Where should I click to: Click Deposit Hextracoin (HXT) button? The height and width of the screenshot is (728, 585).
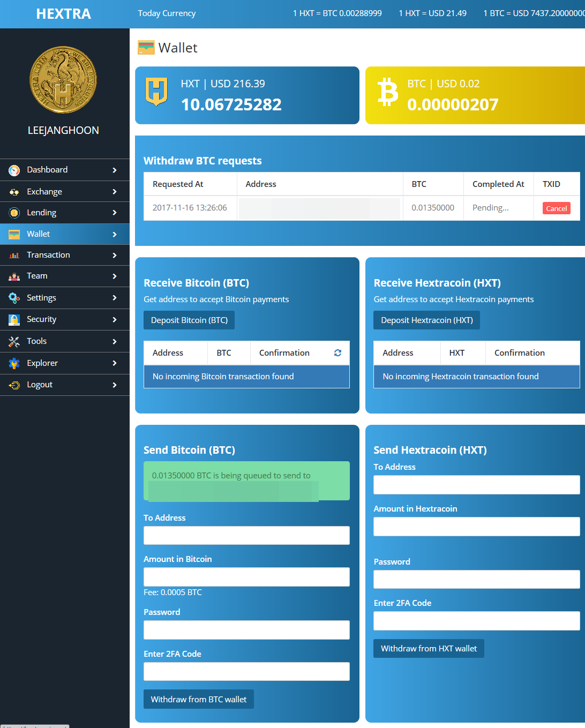click(427, 320)
